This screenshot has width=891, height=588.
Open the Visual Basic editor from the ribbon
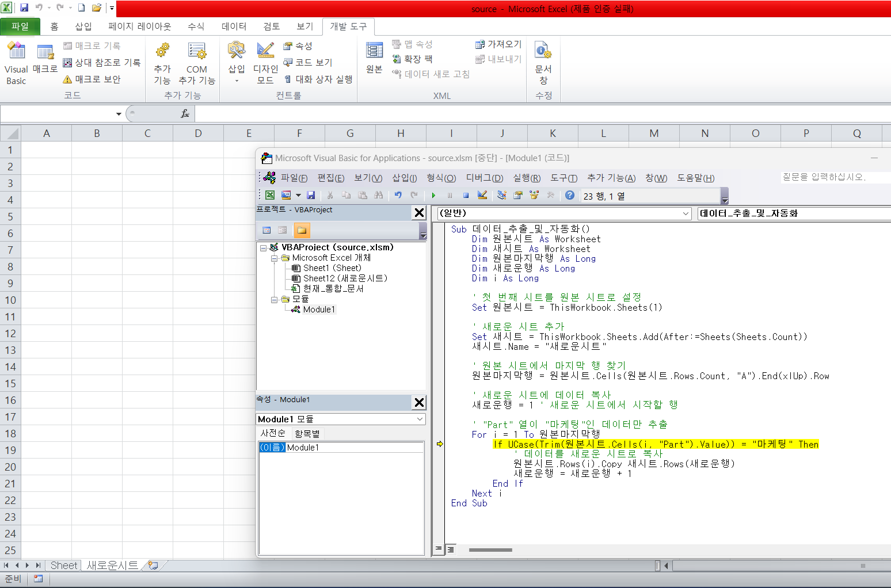pos(16,63)
